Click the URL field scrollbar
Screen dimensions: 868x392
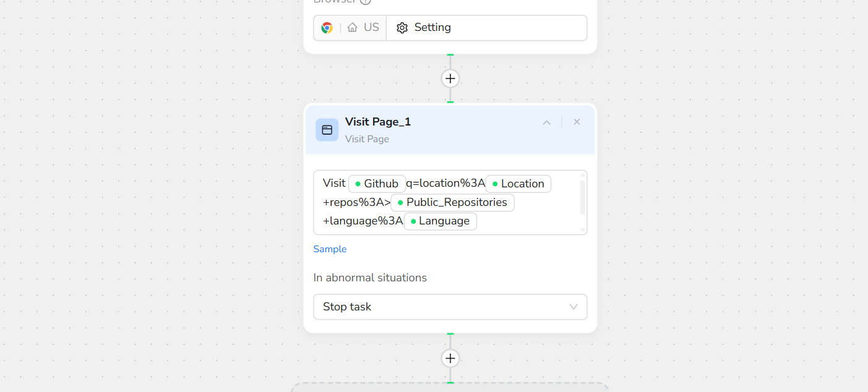pyautogui.click(x=582, y=197)
